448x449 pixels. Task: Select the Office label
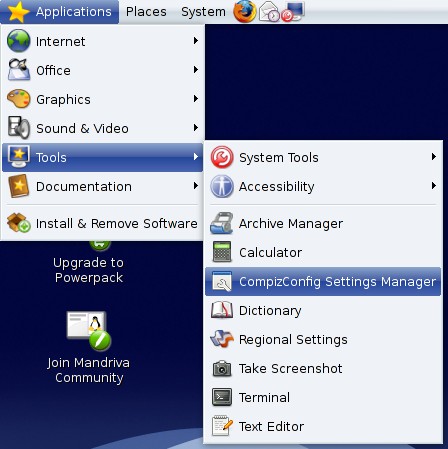click(x=53, y=70)
